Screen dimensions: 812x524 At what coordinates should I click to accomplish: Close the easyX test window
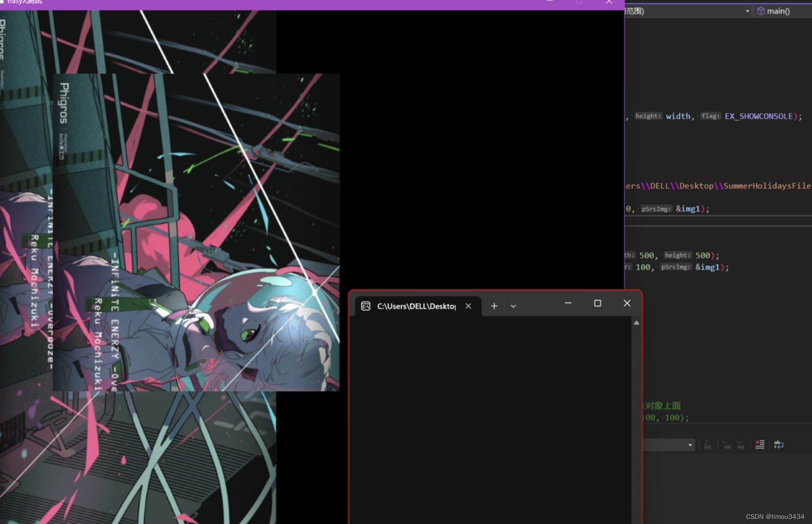[609, 2]
